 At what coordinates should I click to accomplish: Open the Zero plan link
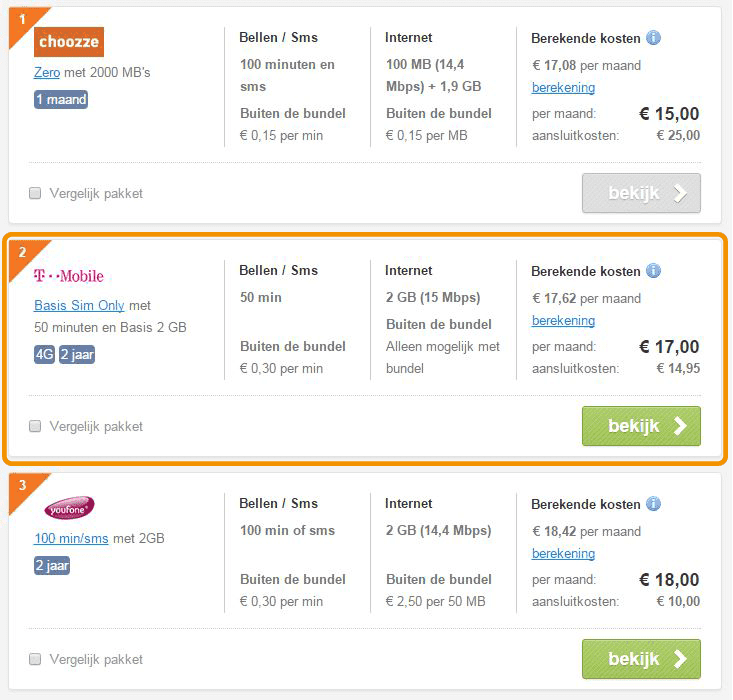pyautogui.click(x=47, y=72)
